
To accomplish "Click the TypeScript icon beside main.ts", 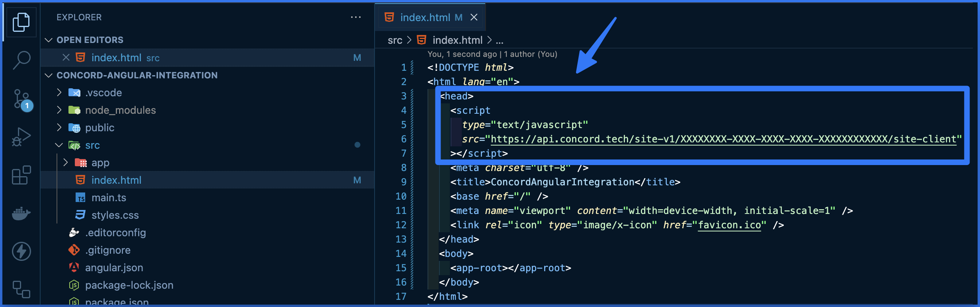I will [80, 198].
